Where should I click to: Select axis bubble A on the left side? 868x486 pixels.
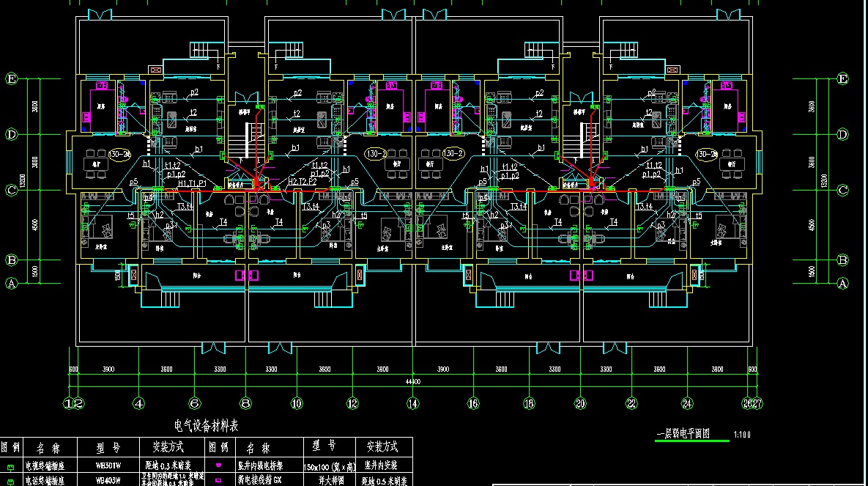pos(12,283)
